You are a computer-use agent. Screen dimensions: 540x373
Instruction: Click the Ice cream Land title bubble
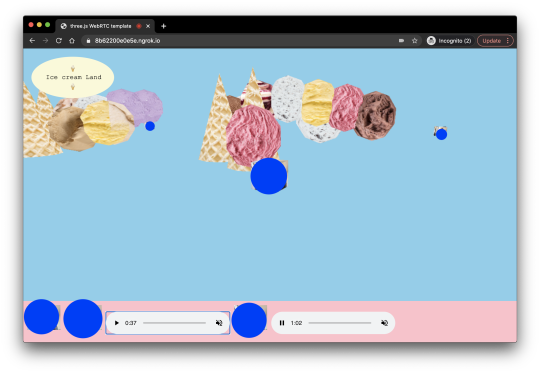tap(73, 77)
